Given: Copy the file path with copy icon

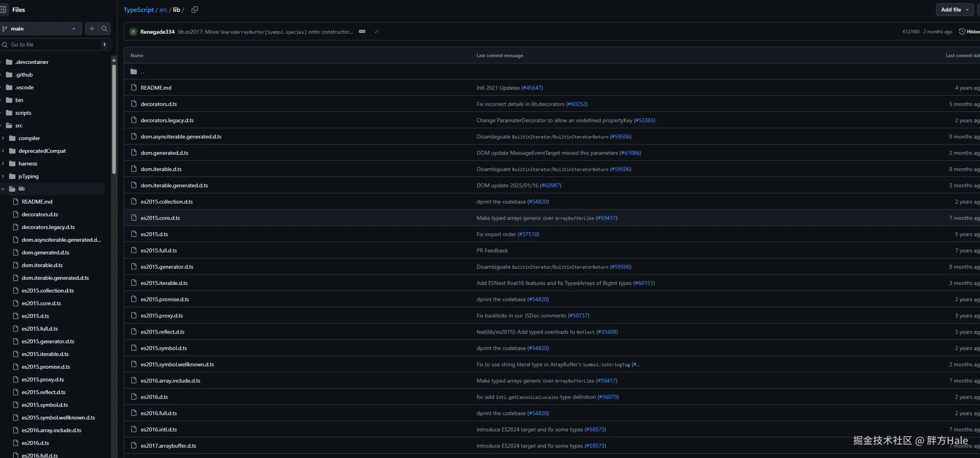Looking at the screenshot, I should (x=194, y=10).
